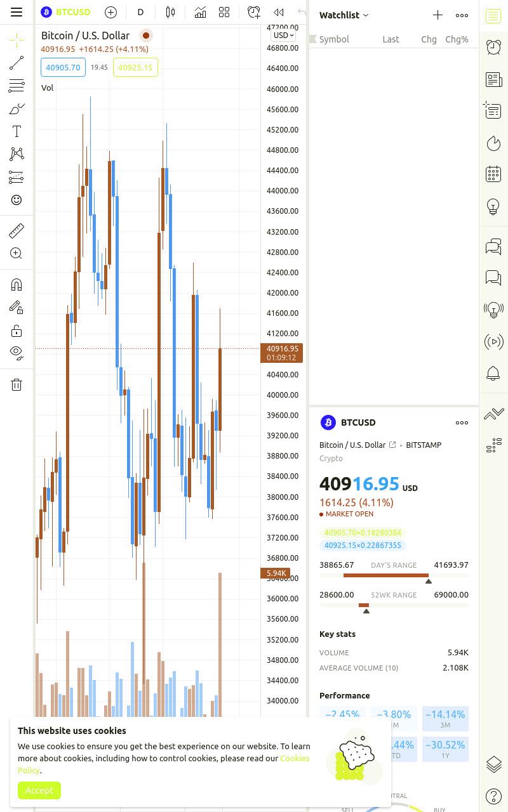
Task: Open the indicators menu
Action: click(200, 12)
